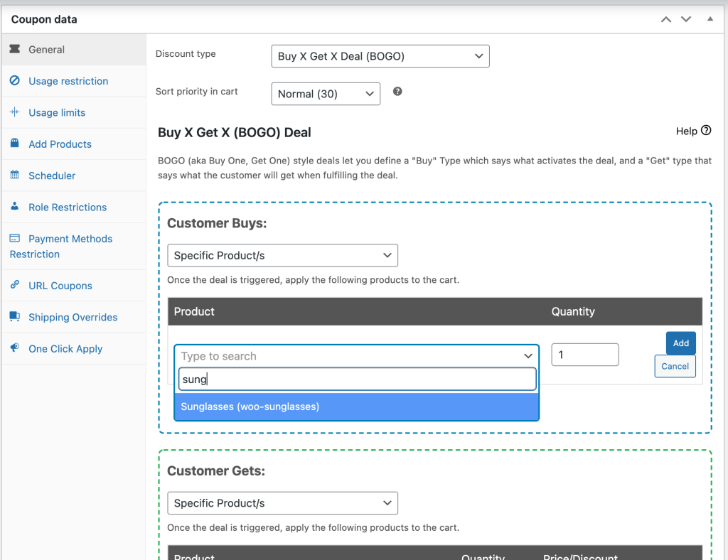The width and height of the screenshot is (728, 560).
Task: Click the Customer Gets heading
Action: coord(216,471)
